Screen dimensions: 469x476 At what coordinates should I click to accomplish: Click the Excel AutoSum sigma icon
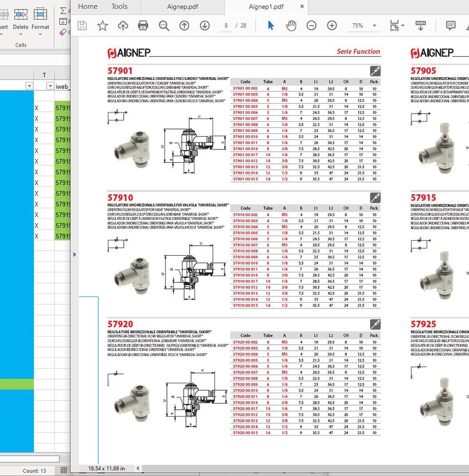coord(63,10)
